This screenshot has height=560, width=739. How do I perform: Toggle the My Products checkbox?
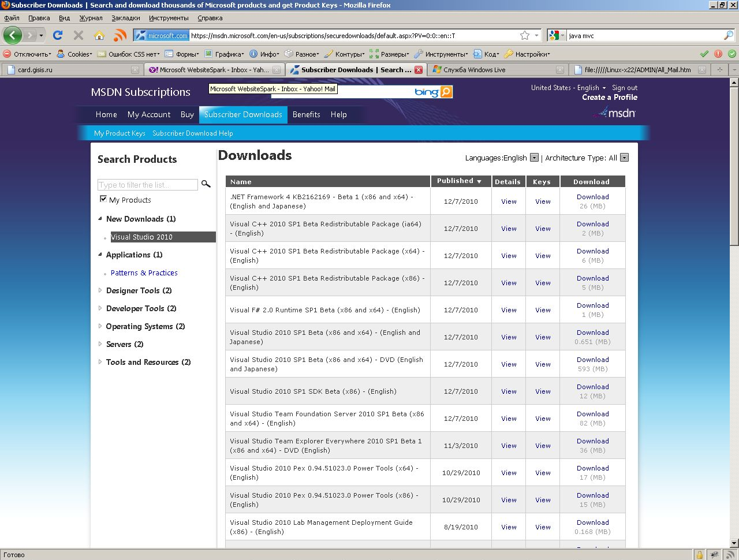[103, 199]
